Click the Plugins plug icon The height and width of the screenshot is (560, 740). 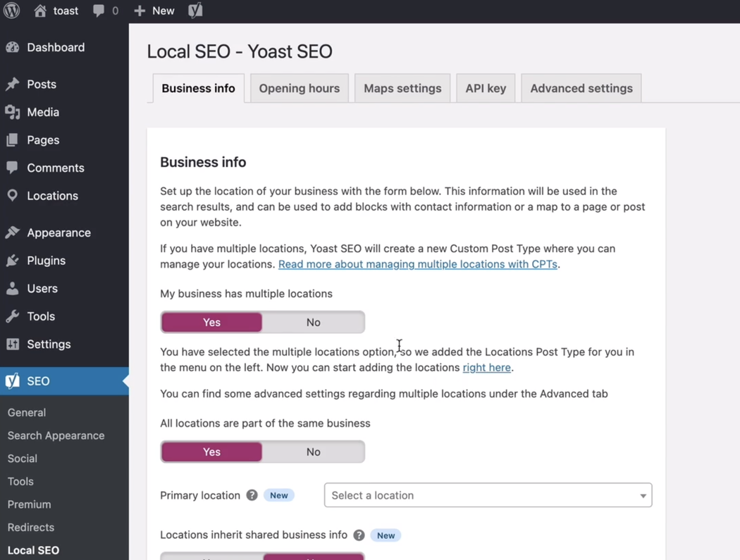click(x=12, y=261)
